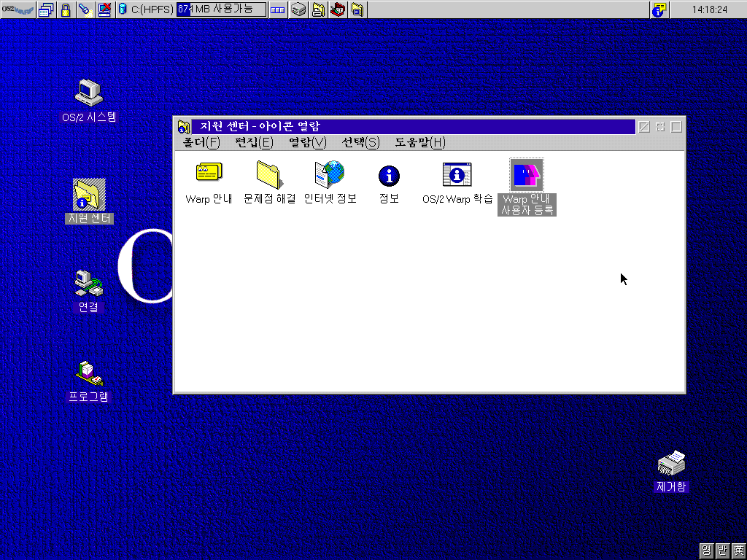Open the drives icon in WarpCenter tray
The height and width of the screenshot is (560, 747).
(298, 9)
